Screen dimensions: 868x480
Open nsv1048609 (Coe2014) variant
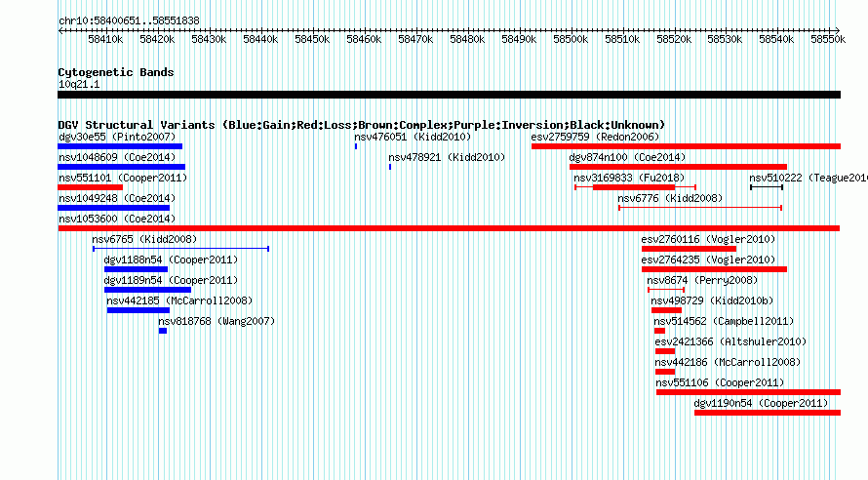tap(117, 157)
